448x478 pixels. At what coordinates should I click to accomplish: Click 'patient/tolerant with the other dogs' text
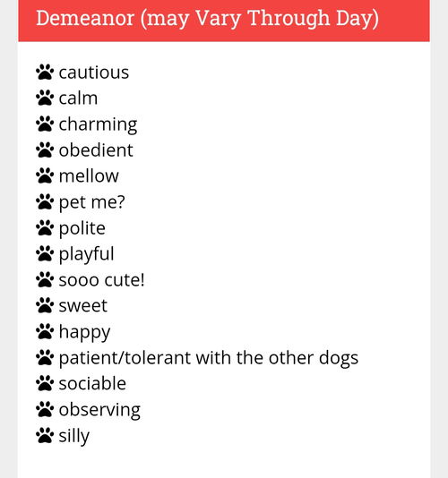pos(209,358)
